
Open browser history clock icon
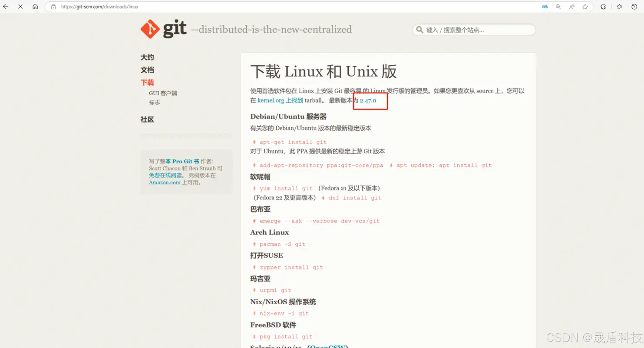pyautogui.click(x=634, y=7)
